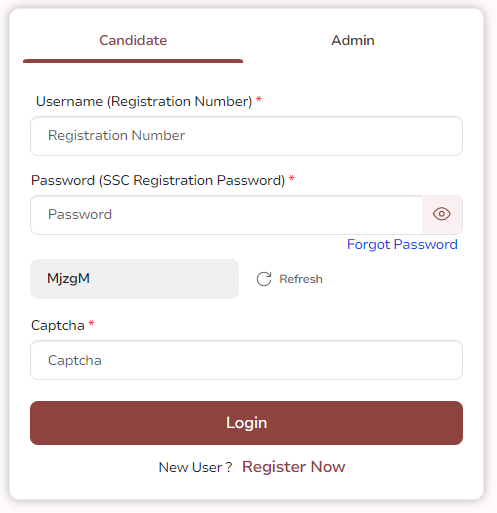The height and width of the screenshot is (513, 497).
Task: Click the red asterisk next to the Captcha label
Action: 91,323
